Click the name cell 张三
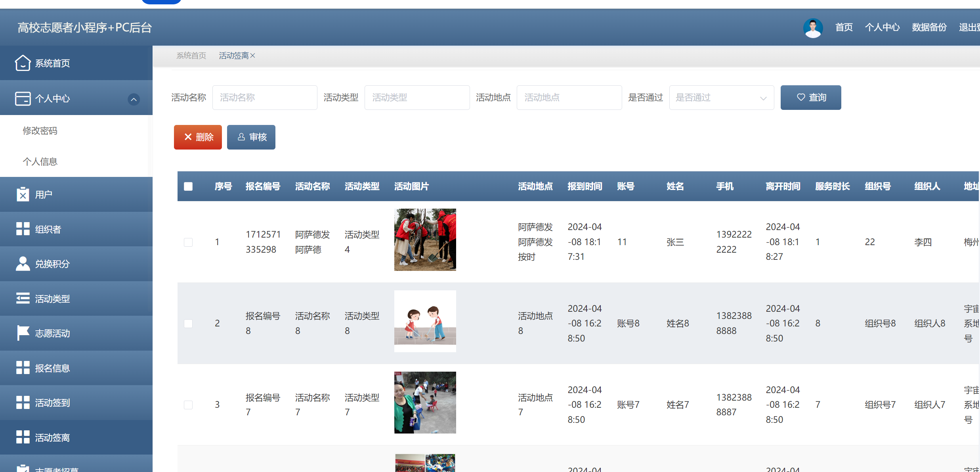The width and height of the screenshot is (980, 472). point(675,242)
